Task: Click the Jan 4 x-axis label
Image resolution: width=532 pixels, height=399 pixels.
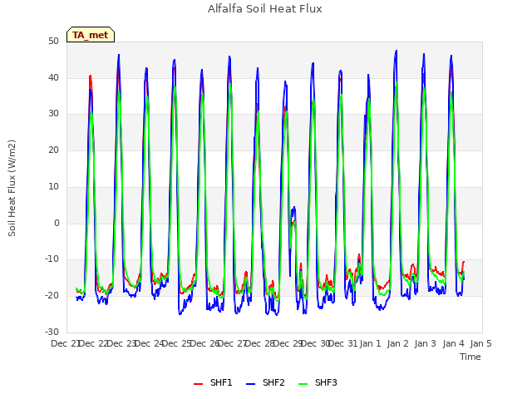Action: point(454,343)
